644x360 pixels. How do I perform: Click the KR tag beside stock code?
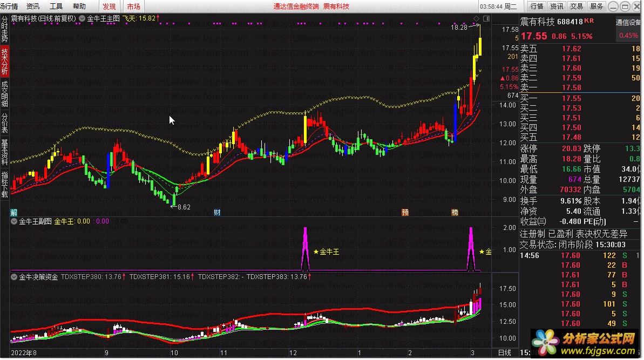click(589, 21)
